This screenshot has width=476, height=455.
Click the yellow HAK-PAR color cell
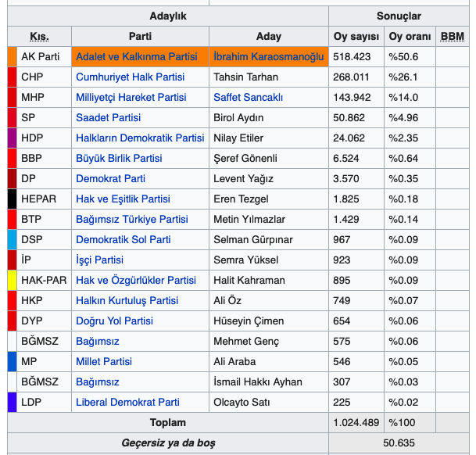click(12, 281)
